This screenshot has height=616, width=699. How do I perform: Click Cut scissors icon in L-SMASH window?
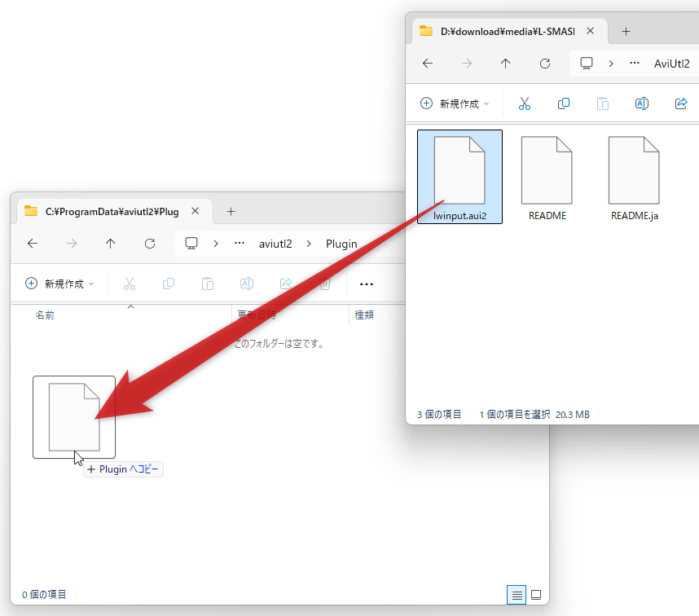(525, 103)
